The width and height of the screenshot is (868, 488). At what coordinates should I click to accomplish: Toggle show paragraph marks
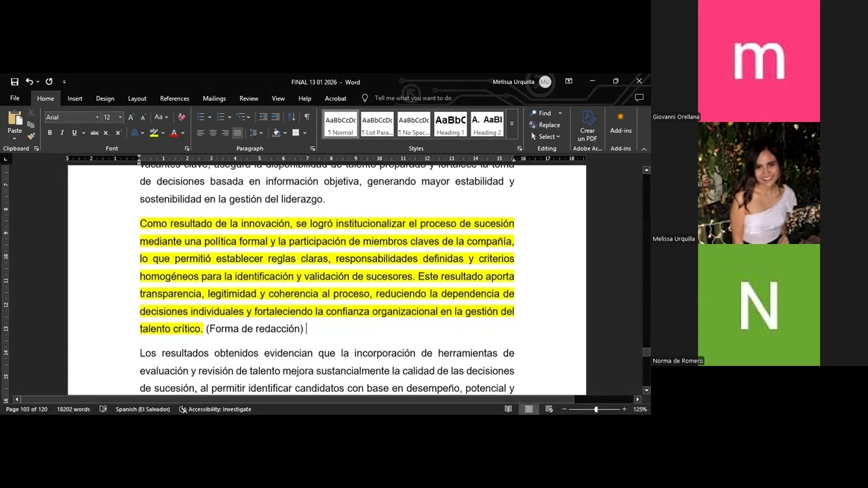click(307, 117)
